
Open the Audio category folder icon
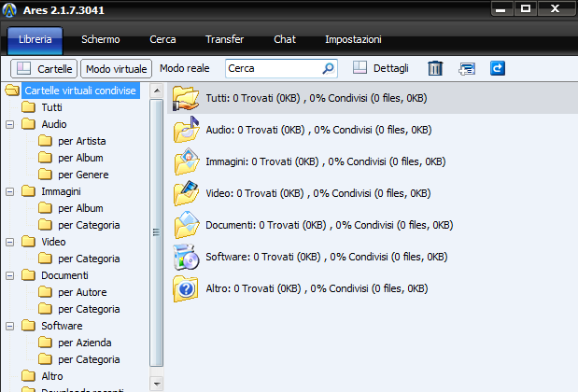[x=187, y=131]
